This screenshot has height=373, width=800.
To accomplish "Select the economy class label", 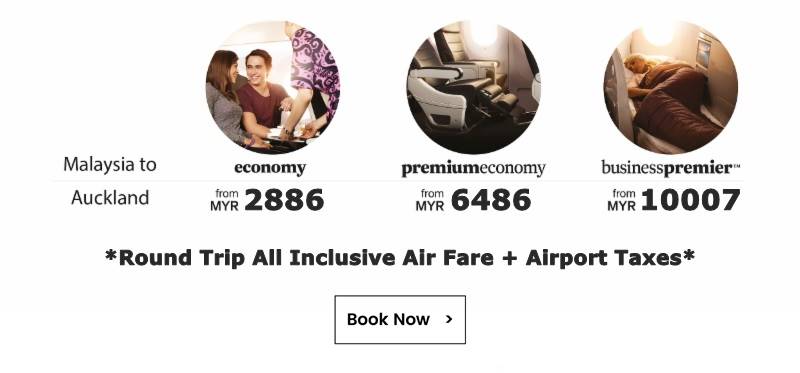I will [x=270, y=168].
